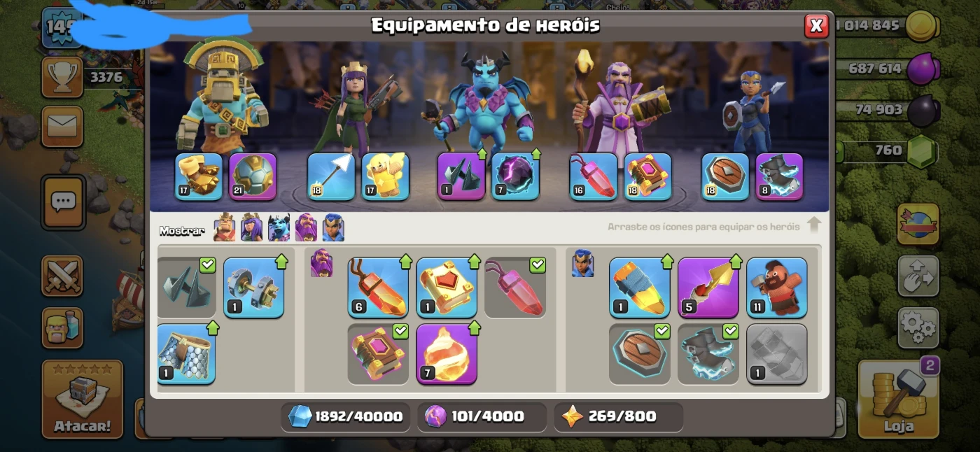Tap the Shiny Ore 1892/40000 counter
The width and height of the screenshot is (980, 452).
click(346, 416)
